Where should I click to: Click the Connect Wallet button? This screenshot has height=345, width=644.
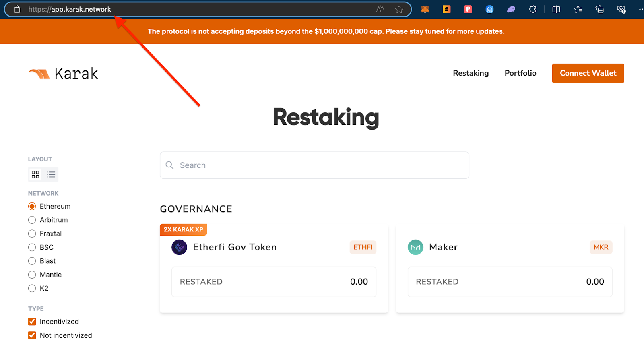(588, 73)
